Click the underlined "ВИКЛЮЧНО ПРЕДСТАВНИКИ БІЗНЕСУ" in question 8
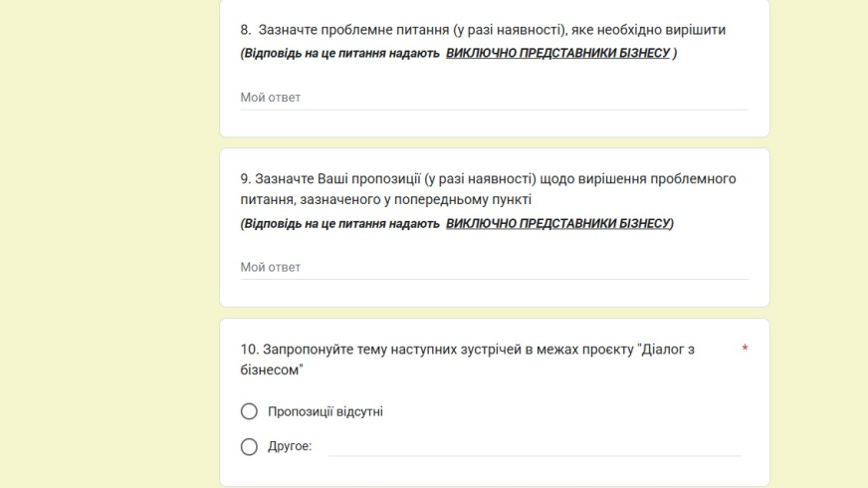Image resolution: width=868 pixels, height=488 pixels. (x=558, y=53)
